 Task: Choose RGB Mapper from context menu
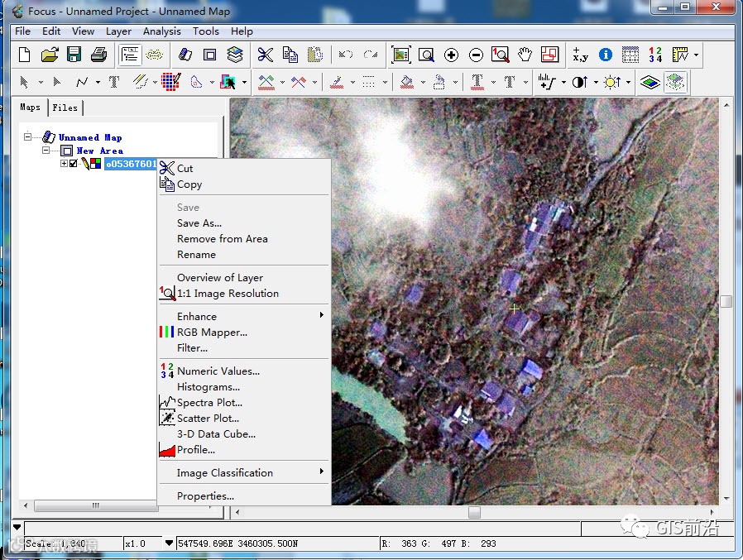tap(212, 333)
